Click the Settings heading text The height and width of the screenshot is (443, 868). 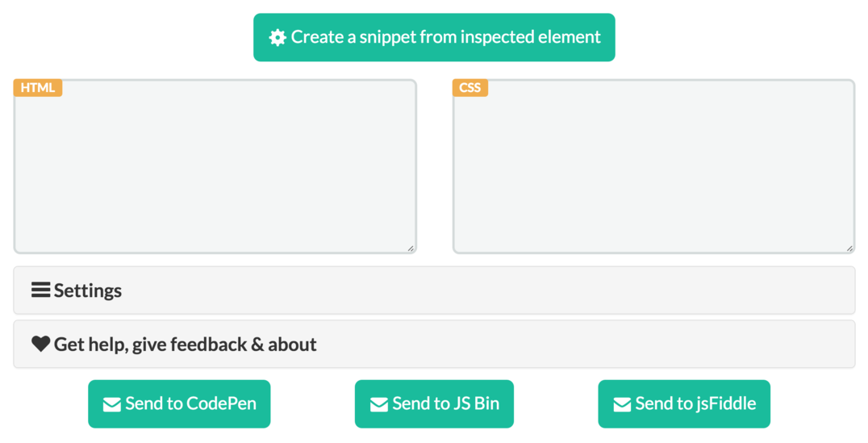click(88, 290)
